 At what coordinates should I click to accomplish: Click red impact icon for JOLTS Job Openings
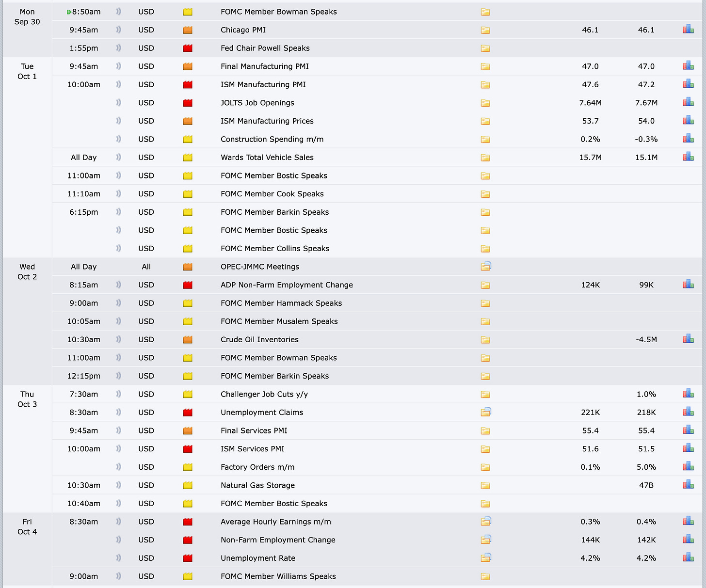(x=188, y=103)
